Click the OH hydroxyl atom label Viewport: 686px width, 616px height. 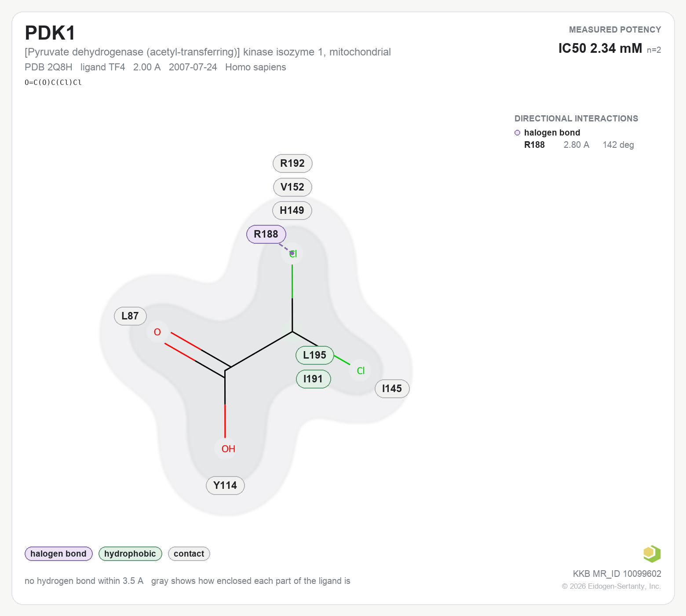tap(228, 449)
